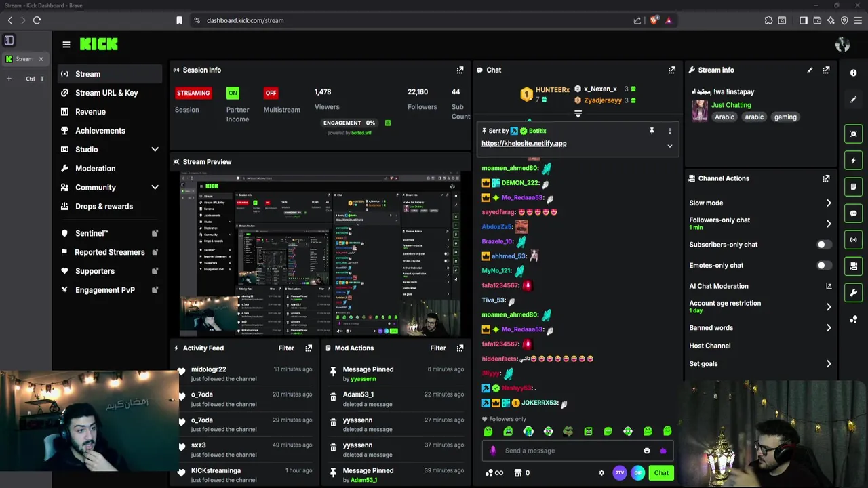868x488 pixels.
Task: Click the info icon in the right rail
Action: [x=854, y=73]
